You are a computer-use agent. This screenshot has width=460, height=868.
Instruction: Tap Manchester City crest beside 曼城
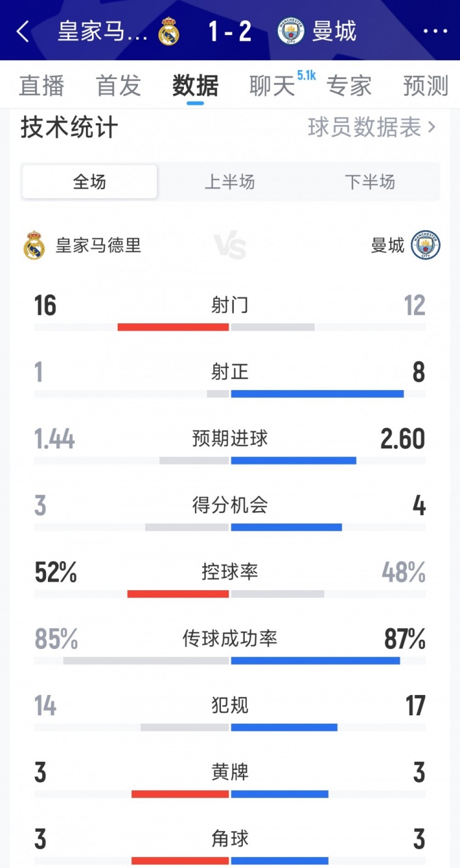426,245
